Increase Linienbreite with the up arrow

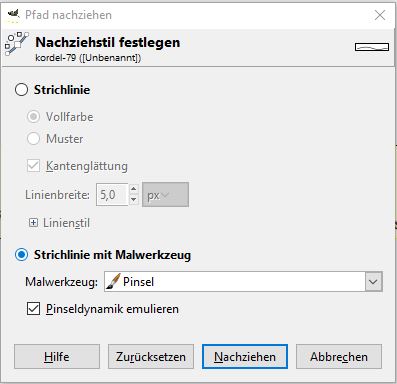pos(134,189)
